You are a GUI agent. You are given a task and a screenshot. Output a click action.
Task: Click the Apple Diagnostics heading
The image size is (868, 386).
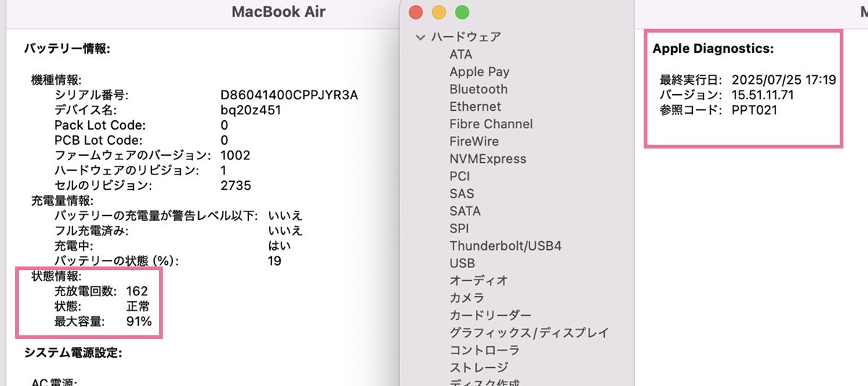coord(713,49)
